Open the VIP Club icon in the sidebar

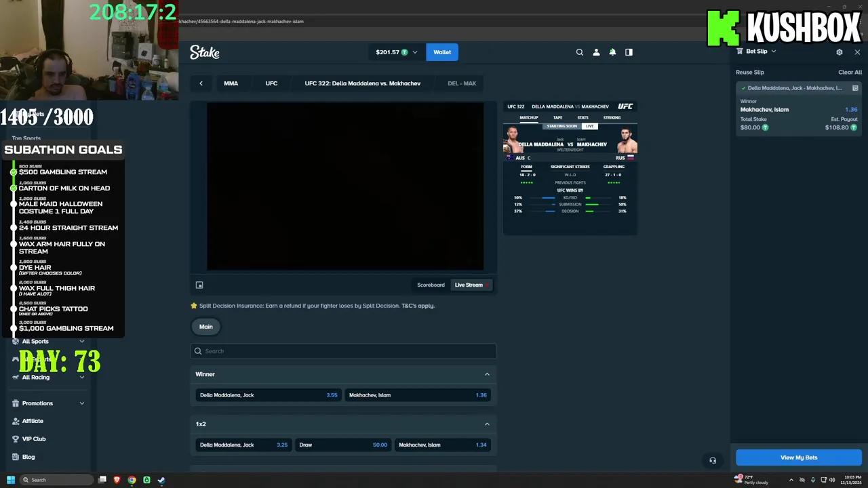tap(16, 439)
